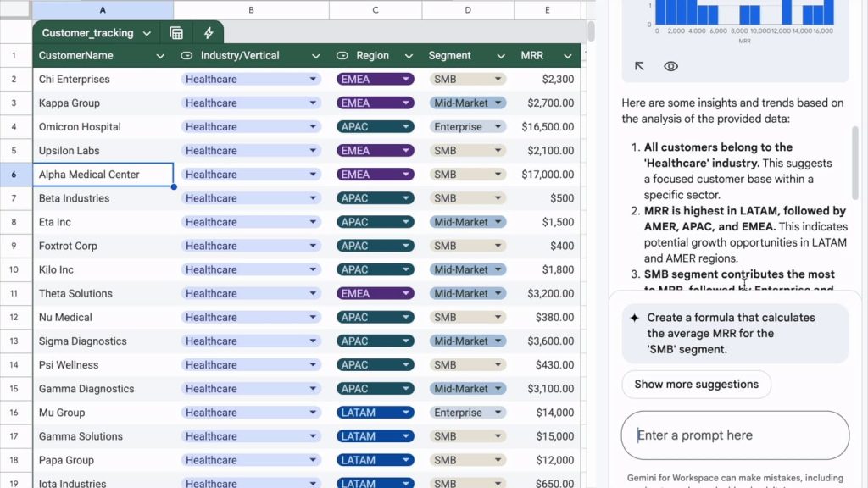
Task: Expand the CustomerName column header menu
Action: (160, 56)
